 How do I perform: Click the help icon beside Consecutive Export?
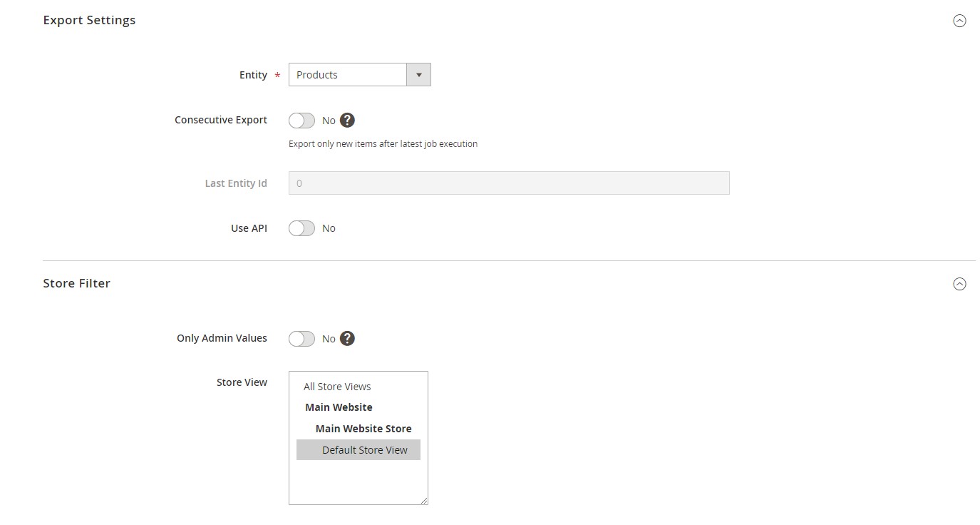[x=347, y=120]
